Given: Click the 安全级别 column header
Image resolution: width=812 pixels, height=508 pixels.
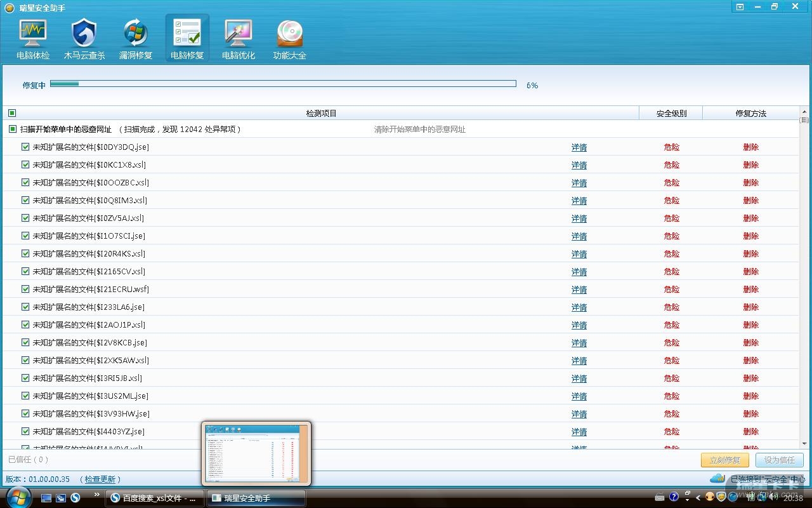Looking at the screenshot, I should coord(671,113).
